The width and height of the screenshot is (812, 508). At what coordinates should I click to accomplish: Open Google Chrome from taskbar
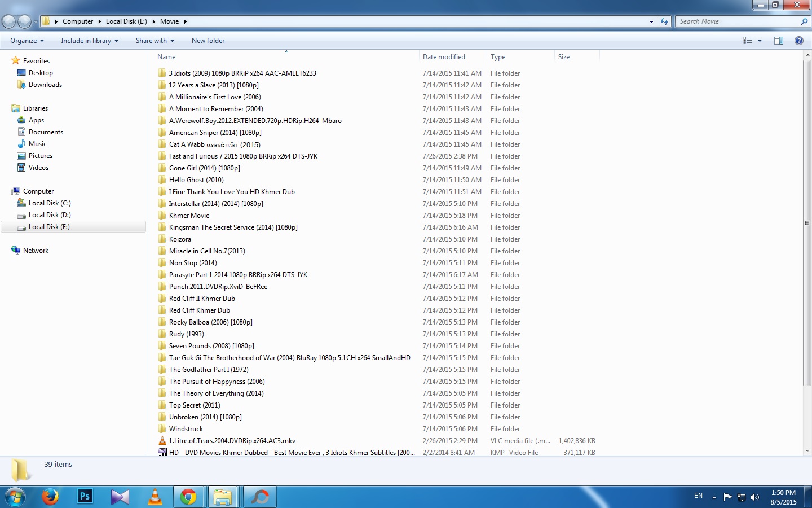[188, 497]
